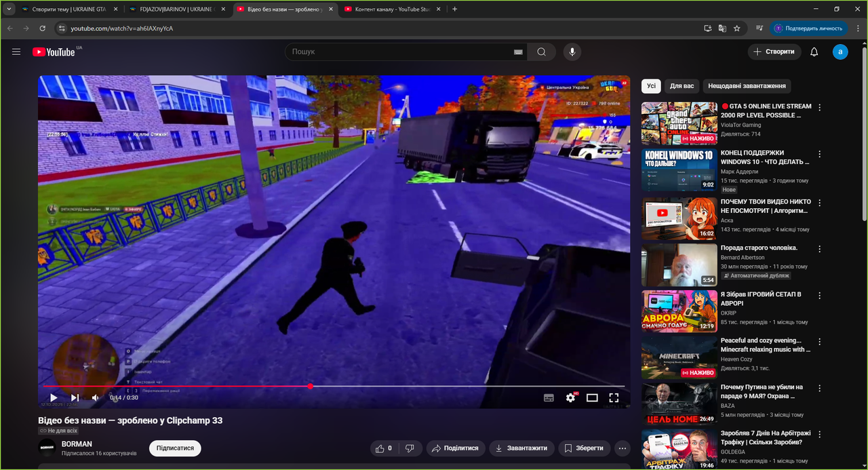Open GTA 5 ONLINE LIVE STREAM thumbnail
Image resolution: width=868 pixels, height=470 pixels.
click(679, 123)
